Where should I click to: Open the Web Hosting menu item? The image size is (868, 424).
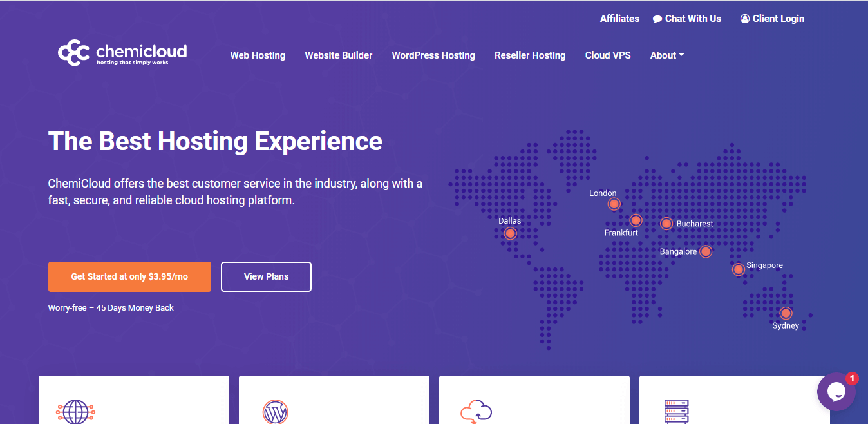pyautogui.click(x=258, y=55)
